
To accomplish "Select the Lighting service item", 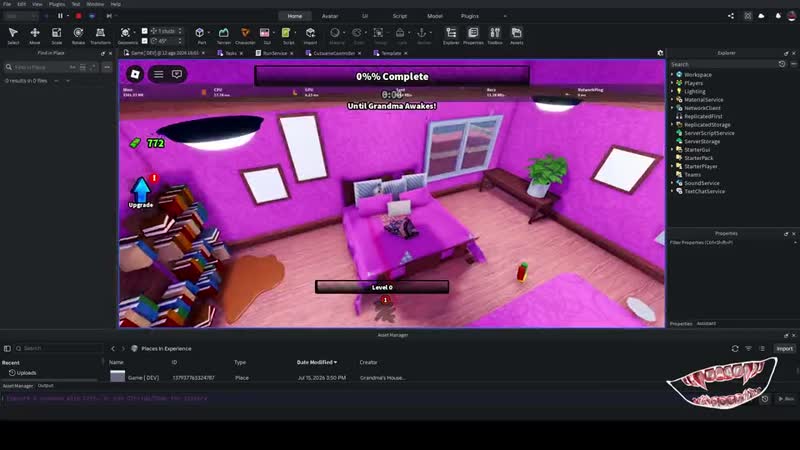I will (694, 91).
